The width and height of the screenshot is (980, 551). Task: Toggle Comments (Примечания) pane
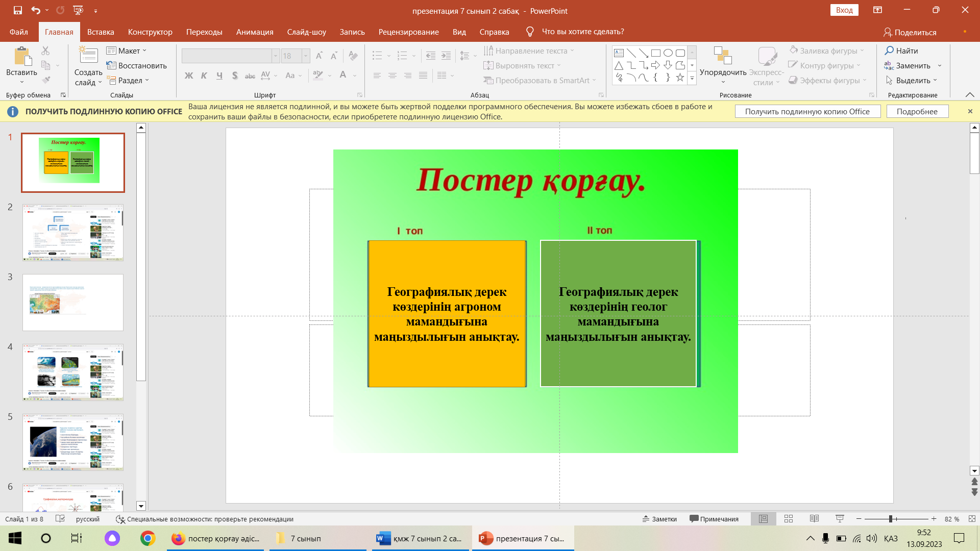point(714,519)
